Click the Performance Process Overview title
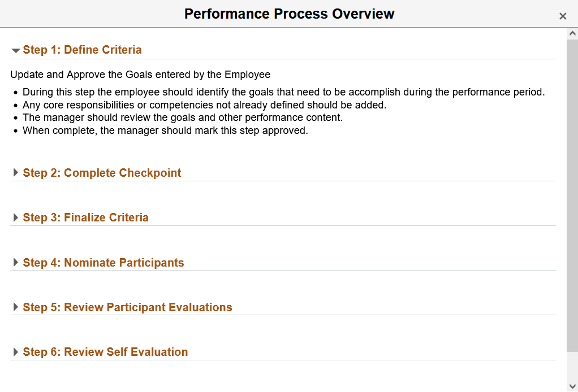The image size is (578, 392). [x=289, y=14]
